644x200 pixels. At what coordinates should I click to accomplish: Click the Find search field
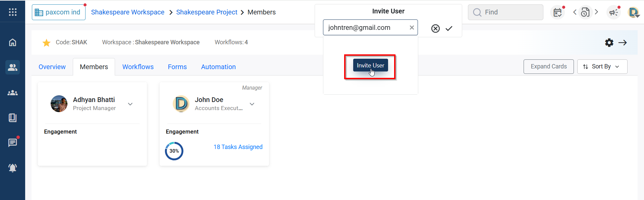pyautogui.click(x=505, y=12)
